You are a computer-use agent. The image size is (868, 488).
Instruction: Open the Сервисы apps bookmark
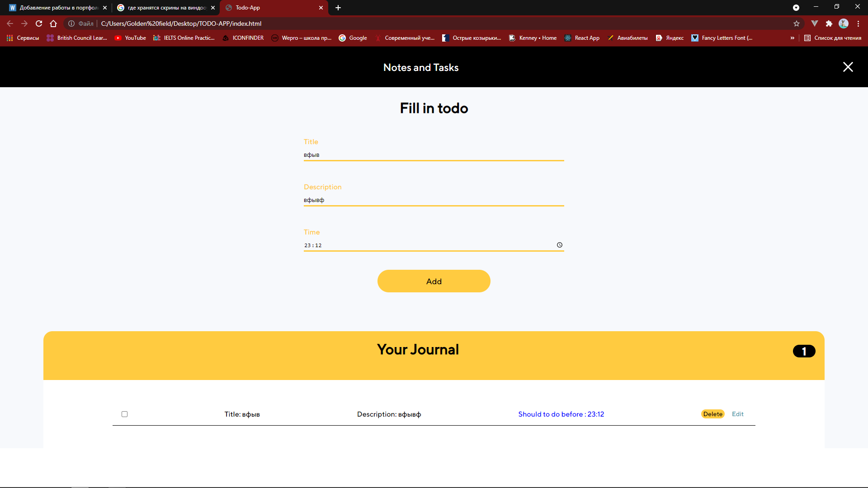[x=23, y=38]
